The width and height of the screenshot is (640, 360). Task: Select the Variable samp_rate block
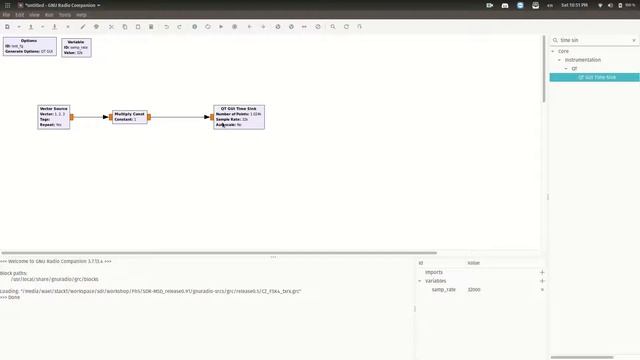(76, 48)
